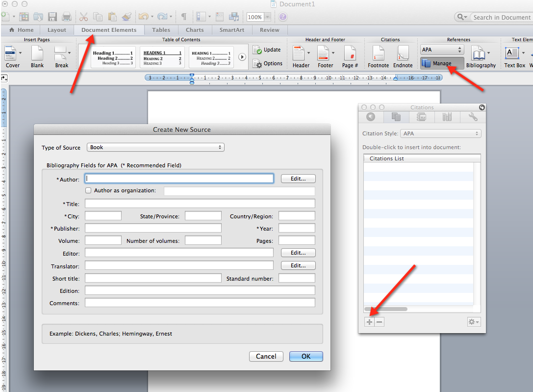Click the purple Help icon
Screen dimensions: 533x392
283,17
